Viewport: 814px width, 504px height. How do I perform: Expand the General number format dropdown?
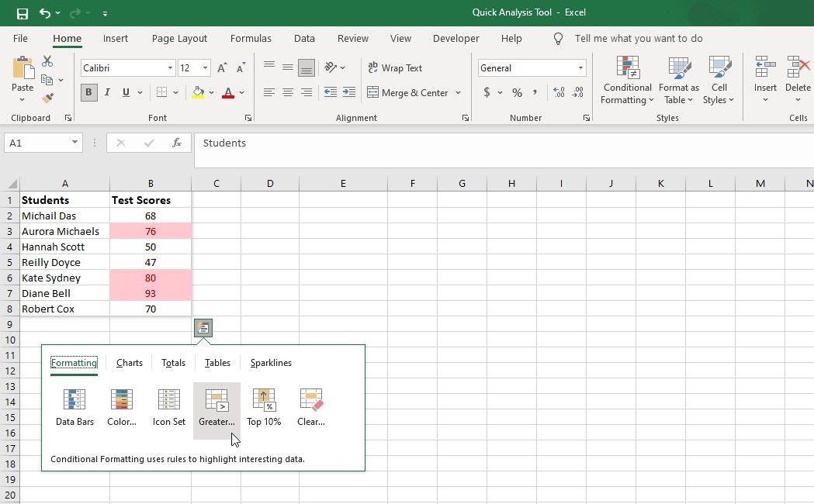(580, 68)
